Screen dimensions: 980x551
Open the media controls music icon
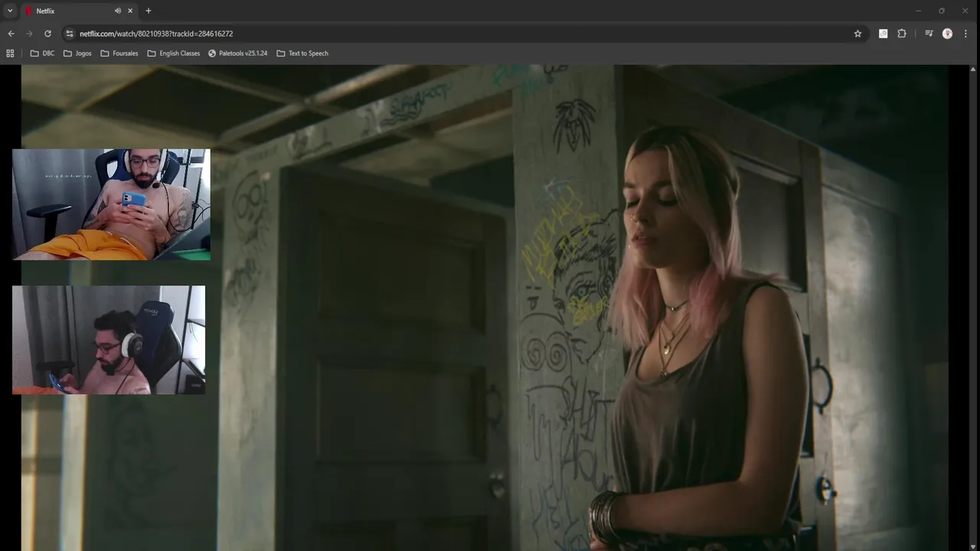pos(929,34)
